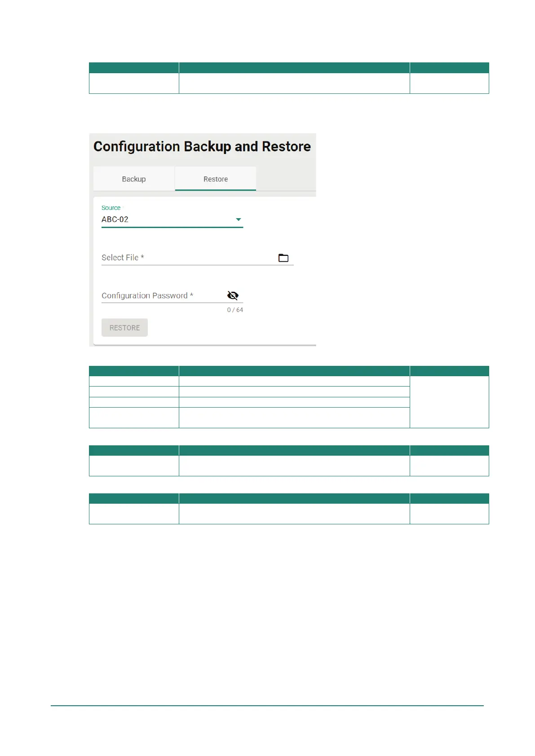The image size is (535, 756).
Task: Click the green underline beneath ABC-02
Action: point(172,227)
